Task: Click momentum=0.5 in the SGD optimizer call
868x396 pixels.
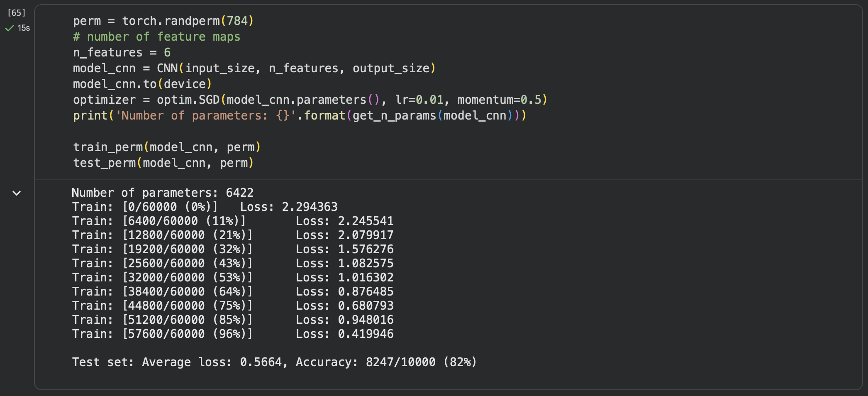Action: coord(499,100)
